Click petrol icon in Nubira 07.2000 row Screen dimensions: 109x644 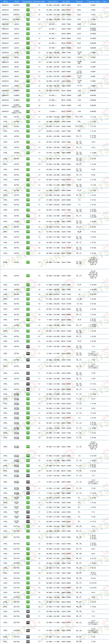[x=28, y=100]
